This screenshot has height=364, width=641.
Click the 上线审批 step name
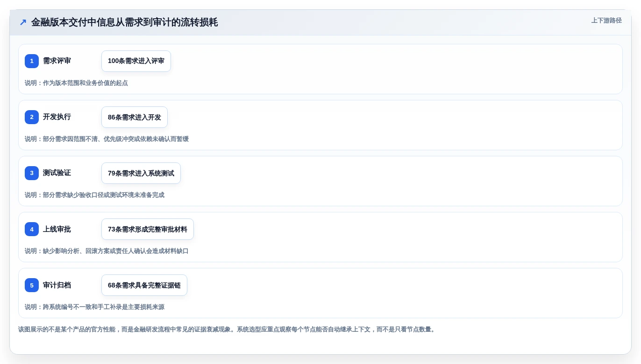pyautogui.click(x=57, y=229)
